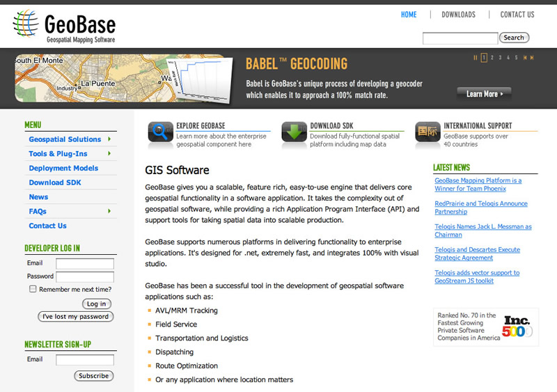Jump to banner slide 3
The height and width of the screenshot is (392, 557).
[x=500, y=58]
